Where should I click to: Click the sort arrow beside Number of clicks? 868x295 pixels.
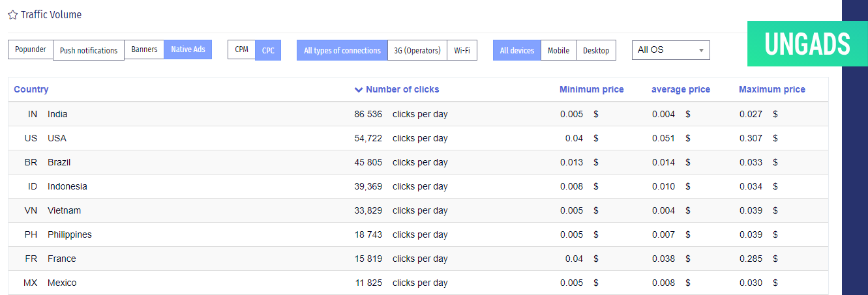[x=358, y=90]
